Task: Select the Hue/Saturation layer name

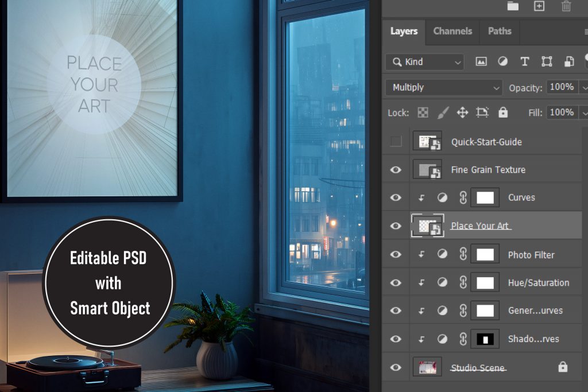Action: [x=539, y=282]
